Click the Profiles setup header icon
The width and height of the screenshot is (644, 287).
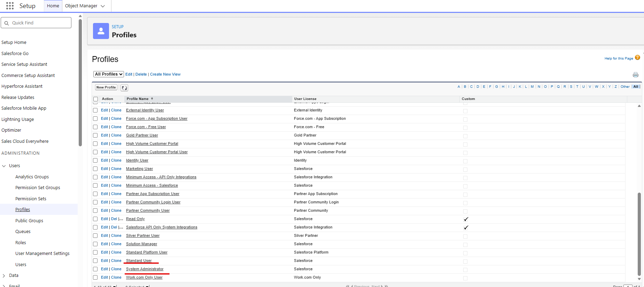[101, 31]
